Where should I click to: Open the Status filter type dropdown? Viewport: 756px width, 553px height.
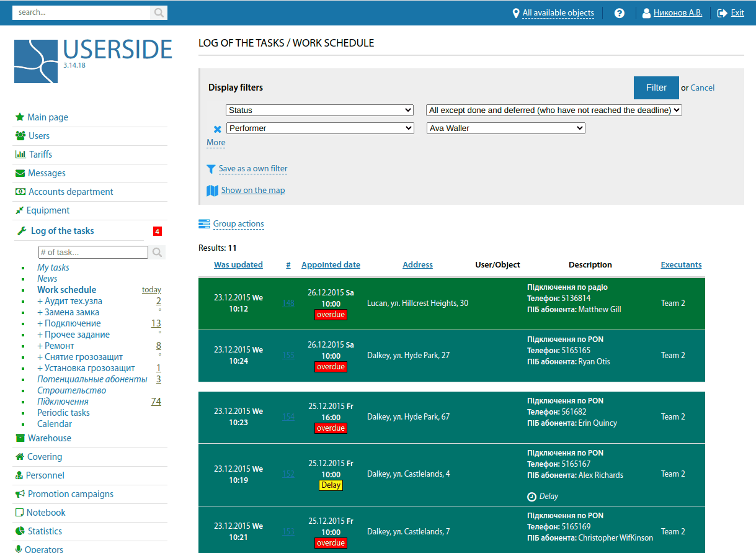[319, 110]
